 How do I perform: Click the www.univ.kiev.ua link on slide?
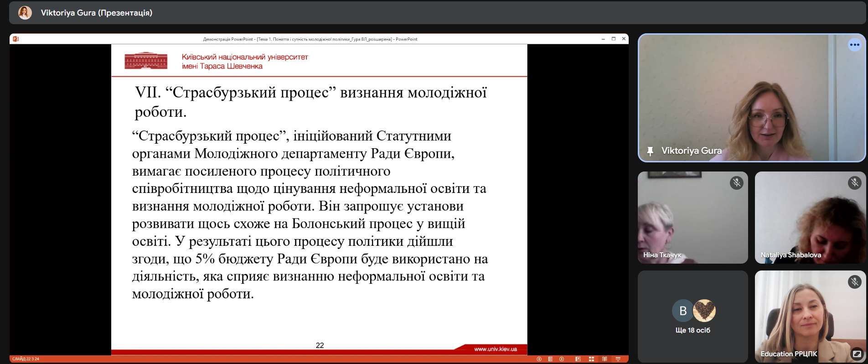[x=495, y=349]
